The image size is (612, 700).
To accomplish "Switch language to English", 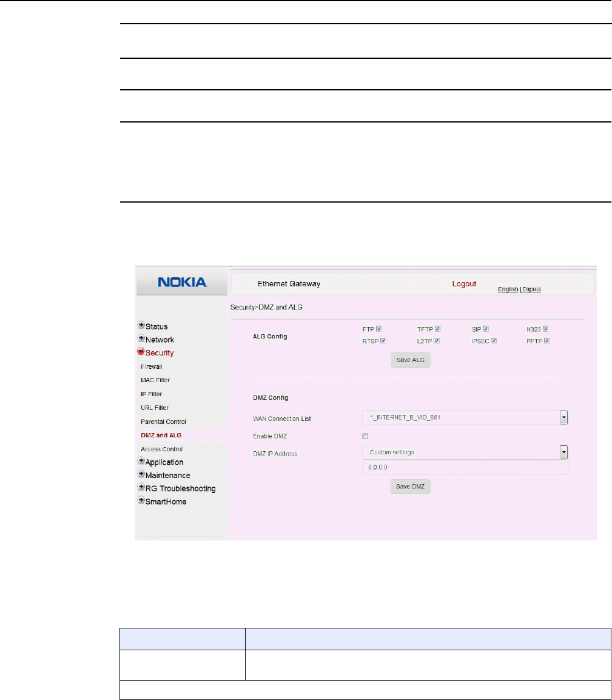I will point(508,289).
